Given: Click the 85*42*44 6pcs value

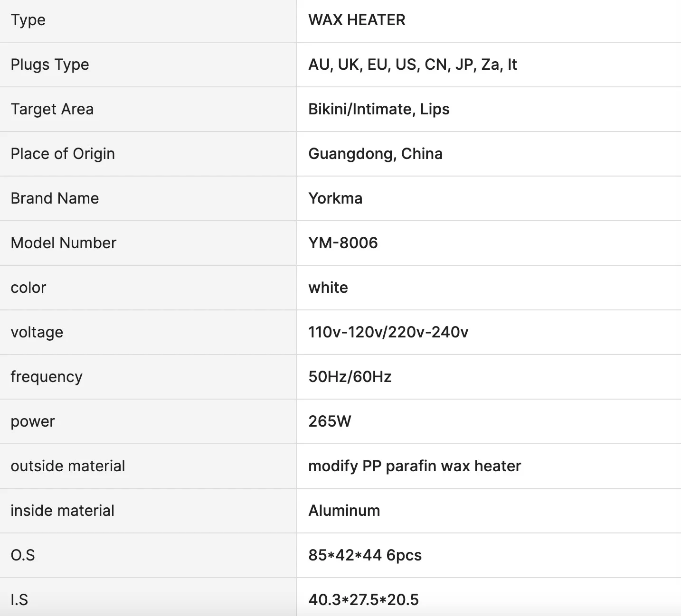Looking at the screenshot, I should pyautogui.click(x=365, y=555).
